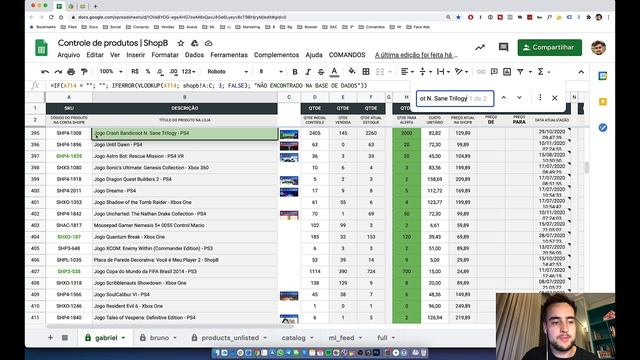
Task: Toggle strikethrough formatting
Action: 321,72
